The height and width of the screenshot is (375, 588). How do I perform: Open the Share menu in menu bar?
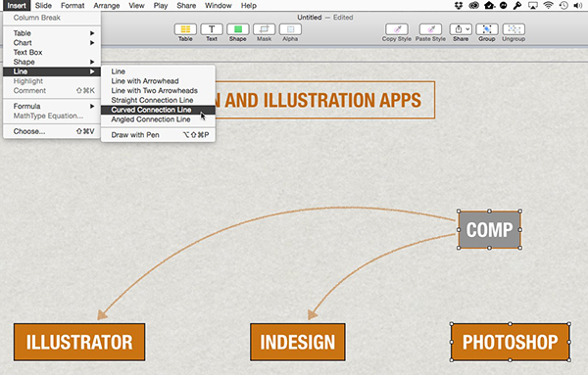click(x=186, y=5)
